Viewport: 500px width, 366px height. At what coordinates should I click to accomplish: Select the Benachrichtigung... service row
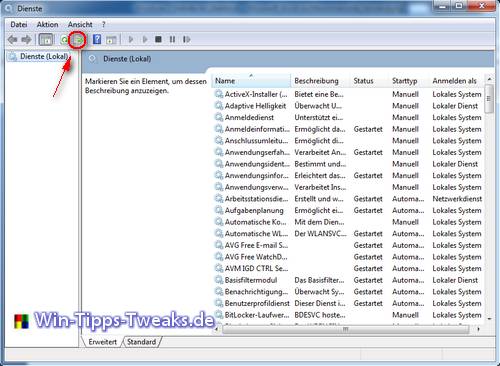coord(349,292)
